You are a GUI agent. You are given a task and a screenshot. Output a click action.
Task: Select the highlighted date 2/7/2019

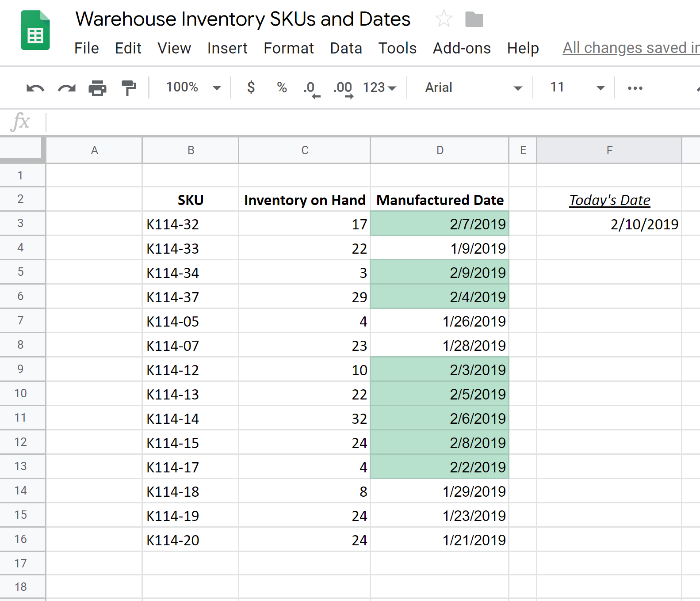tap(440, 224)
